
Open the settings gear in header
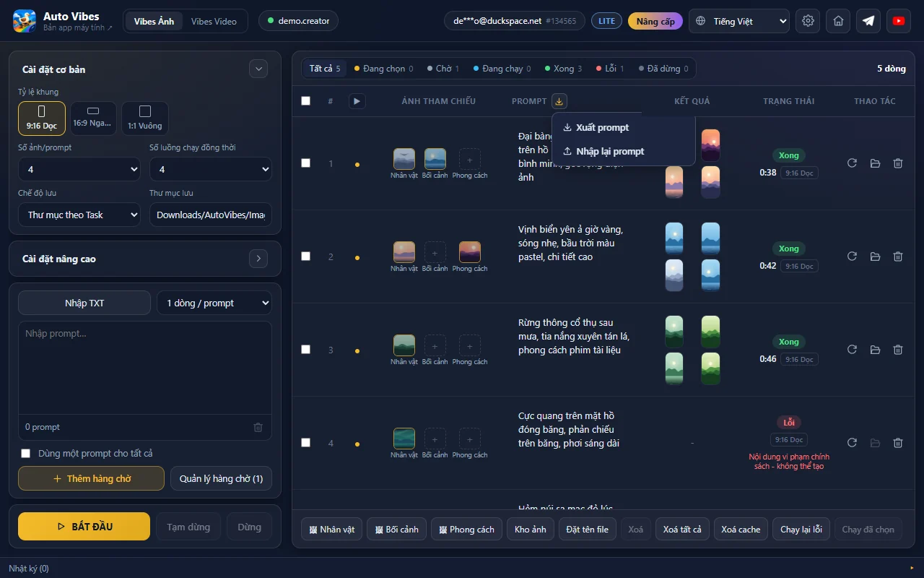(808, 21)
